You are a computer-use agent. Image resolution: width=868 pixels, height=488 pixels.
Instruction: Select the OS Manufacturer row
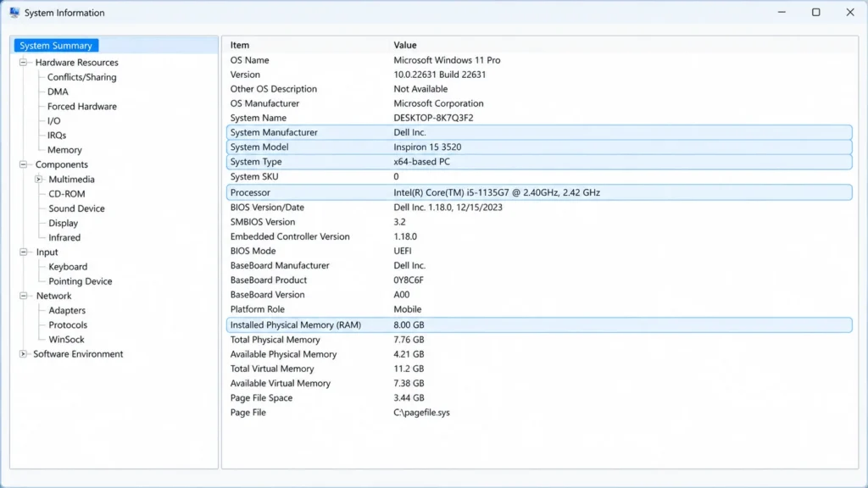tap(539, 103)
